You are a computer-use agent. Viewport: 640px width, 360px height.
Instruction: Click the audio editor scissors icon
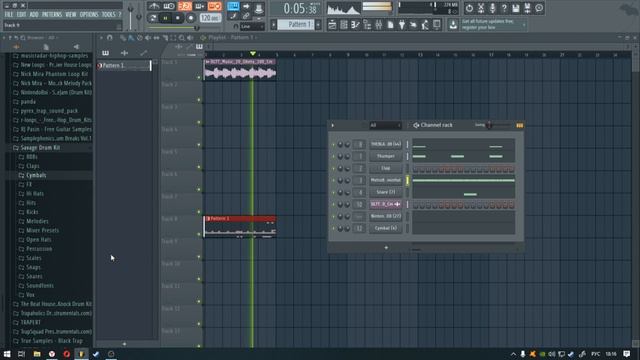pos(481,8)
